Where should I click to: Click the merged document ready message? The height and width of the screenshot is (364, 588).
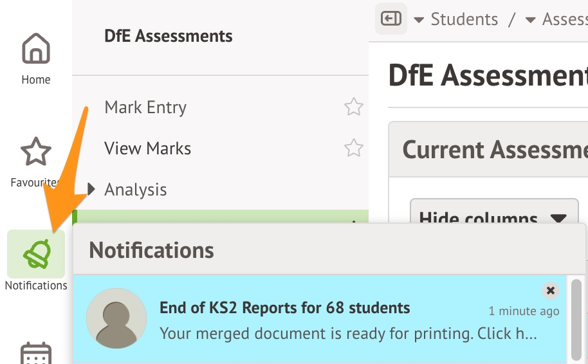(x=347, y=334)
